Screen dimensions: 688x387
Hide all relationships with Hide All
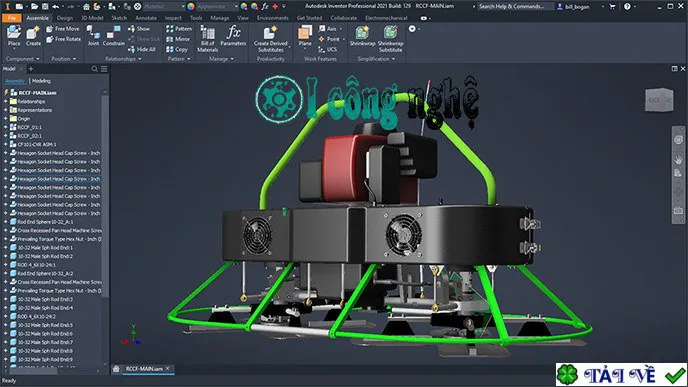[142, 50]
